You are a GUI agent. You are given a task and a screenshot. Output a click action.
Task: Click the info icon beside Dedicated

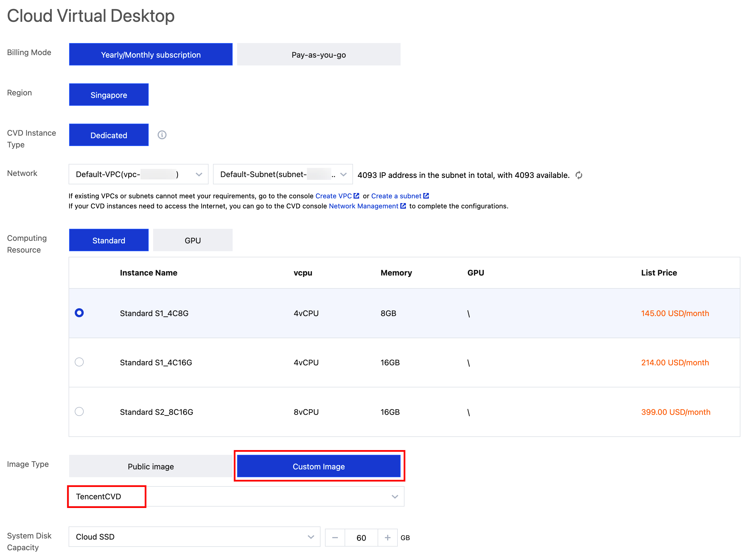162,135
